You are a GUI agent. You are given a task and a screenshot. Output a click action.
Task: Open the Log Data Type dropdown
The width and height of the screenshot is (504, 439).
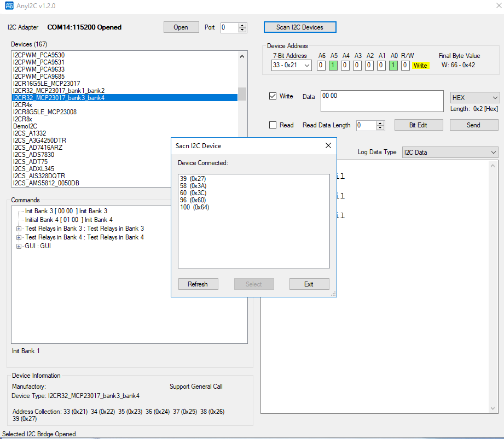(450, 152)
